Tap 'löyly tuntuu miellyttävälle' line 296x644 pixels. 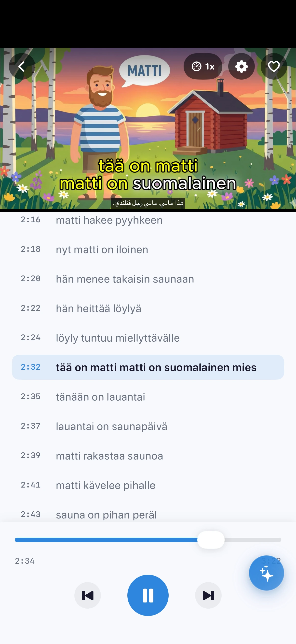[148, 338]
